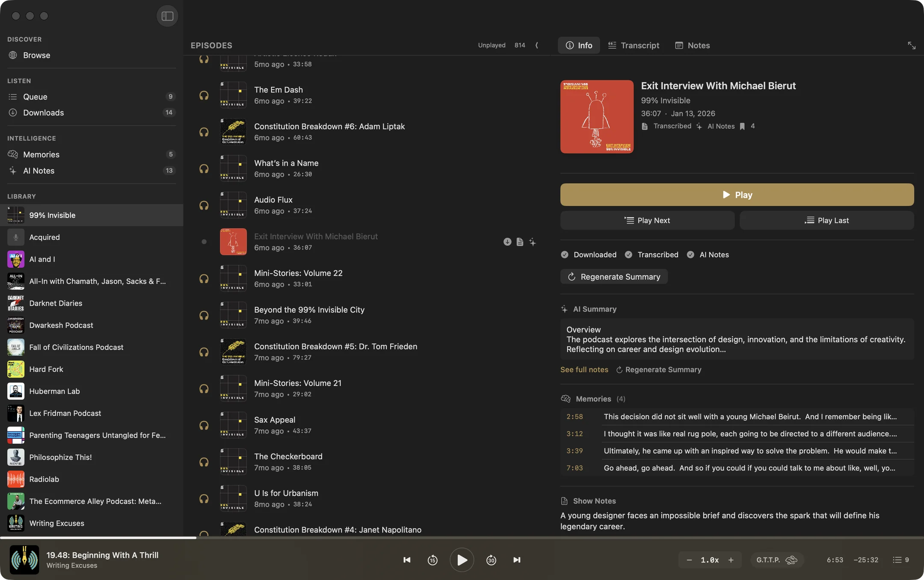Jump to memory at 7:03

[737, 468]
